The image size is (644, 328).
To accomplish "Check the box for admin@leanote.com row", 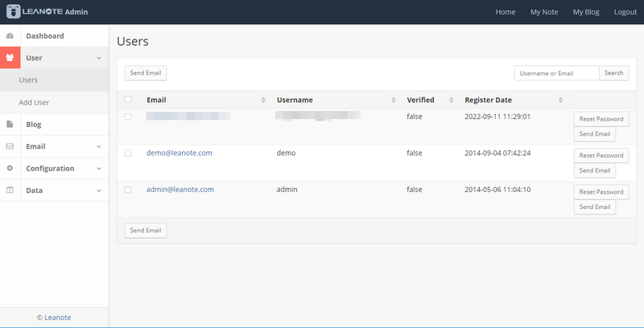I will (x=128, y=190).
